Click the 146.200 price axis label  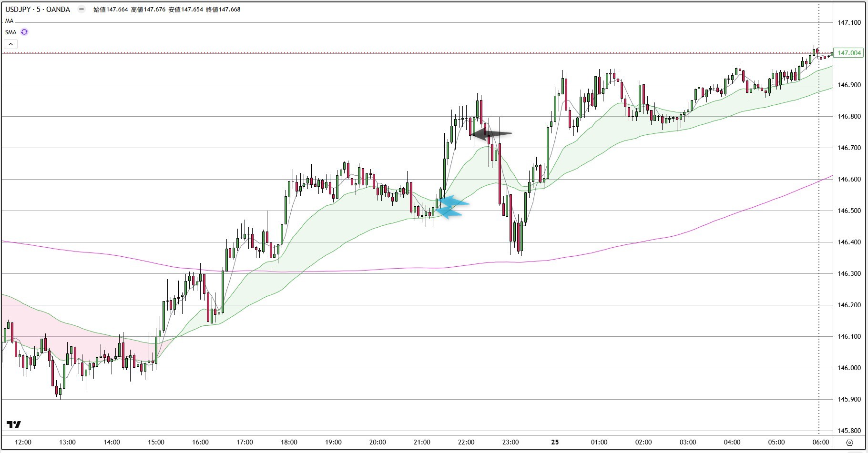coord(849,305)
